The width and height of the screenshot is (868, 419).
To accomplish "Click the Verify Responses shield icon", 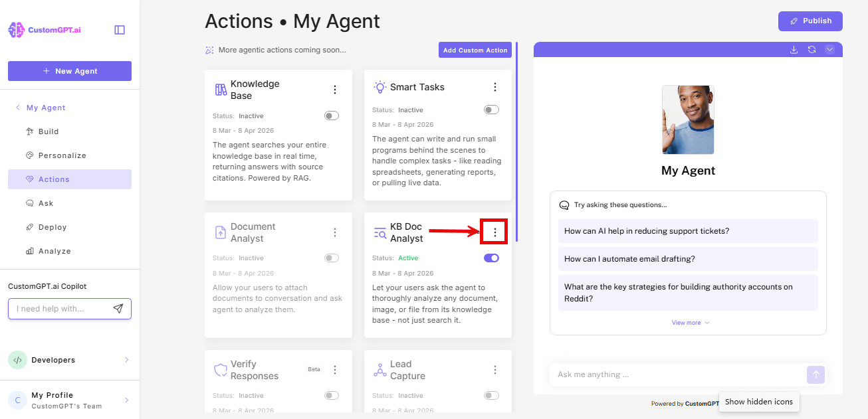I will click(221, 370).
